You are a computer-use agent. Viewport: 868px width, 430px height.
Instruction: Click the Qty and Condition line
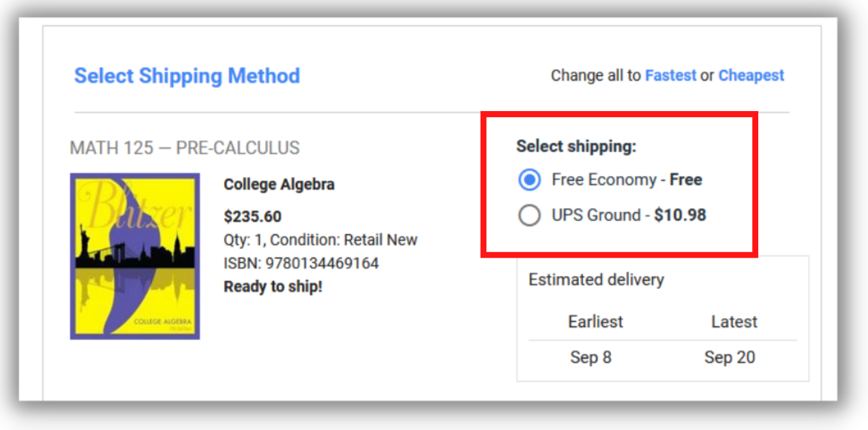[320, 240]
